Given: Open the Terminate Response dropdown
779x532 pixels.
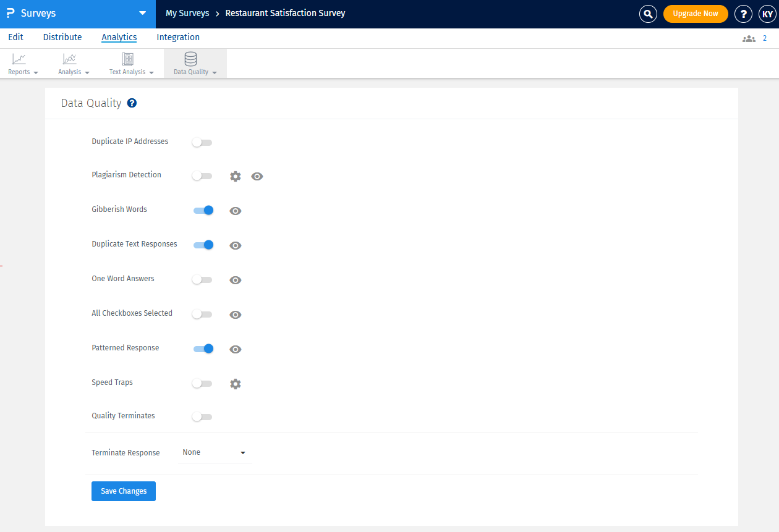Looking at the screenshot, I should pyautogui.click(x=213, y=452).
